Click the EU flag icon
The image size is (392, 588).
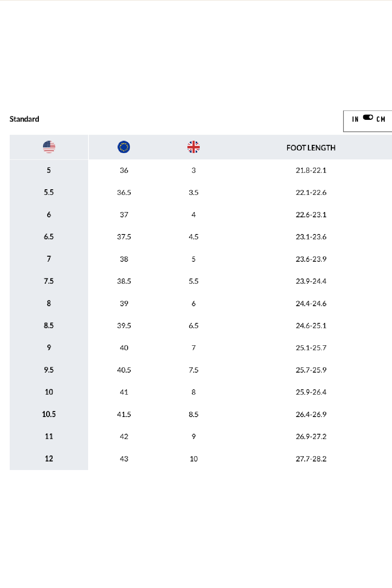124,147
